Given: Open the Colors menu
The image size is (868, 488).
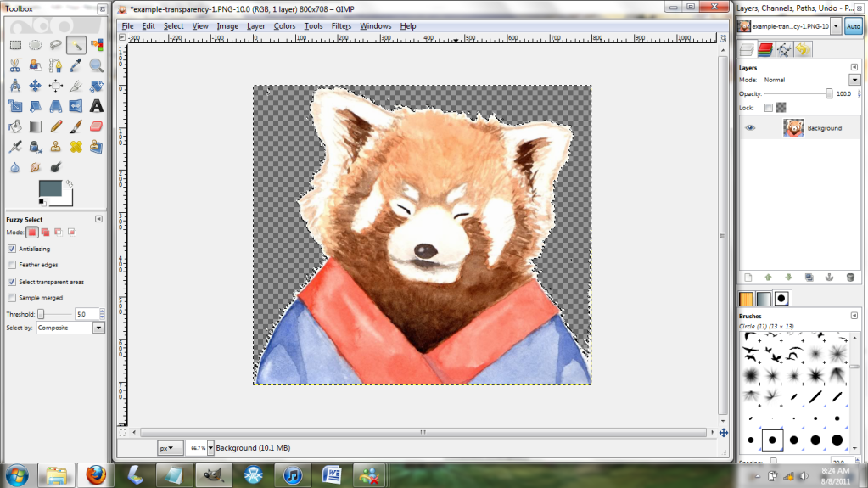Looking at the screenshot, I should coord(284,26).
